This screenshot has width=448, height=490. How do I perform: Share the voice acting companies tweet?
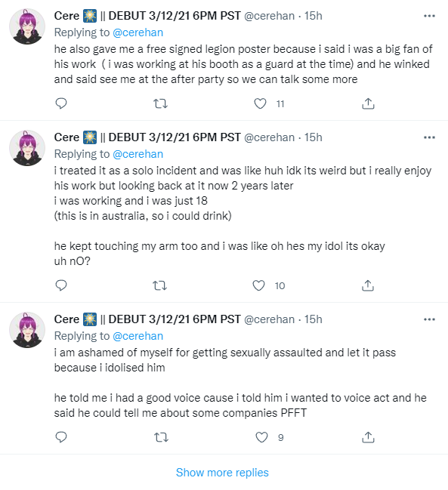click(x=368, y=437)
